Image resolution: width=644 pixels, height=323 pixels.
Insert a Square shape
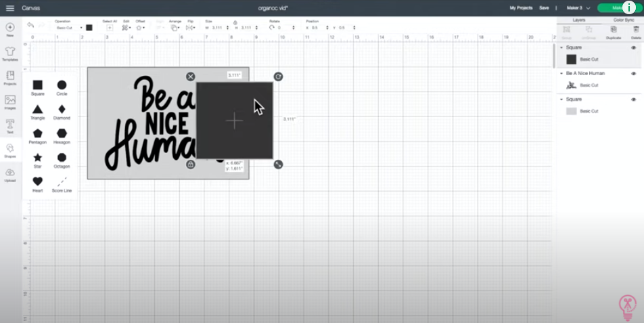pyautogui.click(x=37, y=87)
